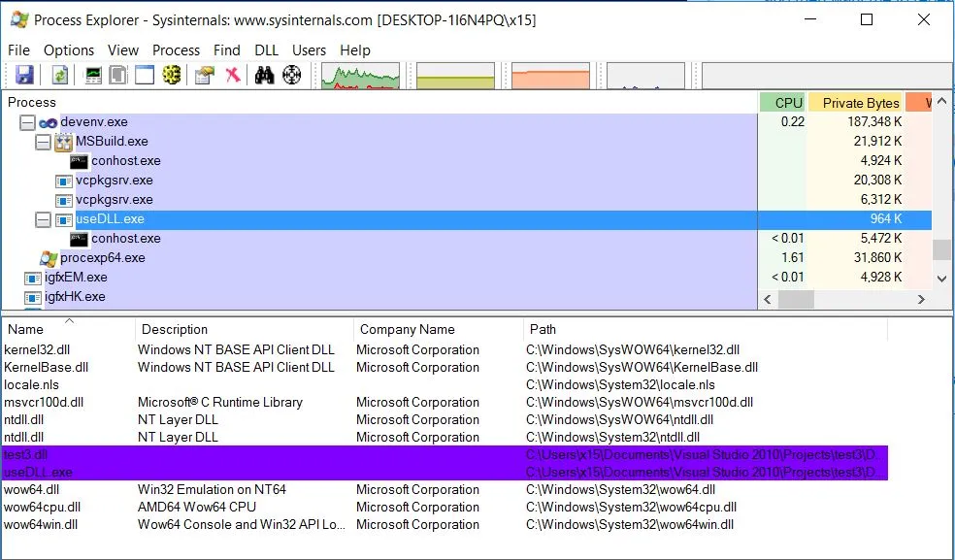
Task: Click the horizontal scrollbar right arrow
Action: coord(921,299)
